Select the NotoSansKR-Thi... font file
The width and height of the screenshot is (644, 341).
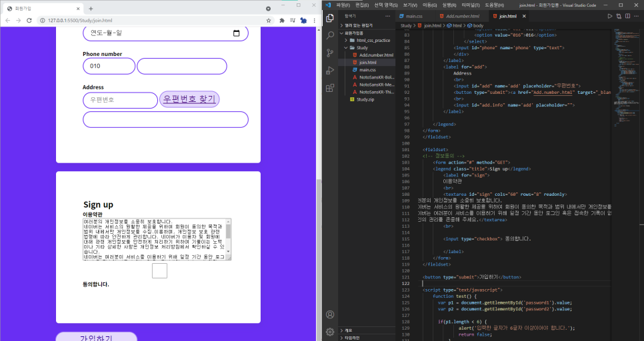click(376, 92)
